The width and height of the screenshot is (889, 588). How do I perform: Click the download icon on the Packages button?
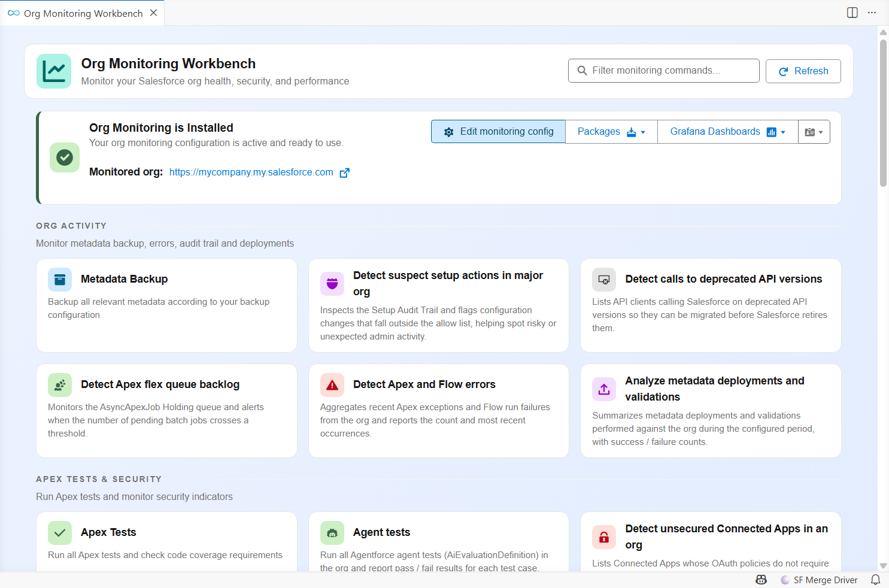tap(632, 132)
